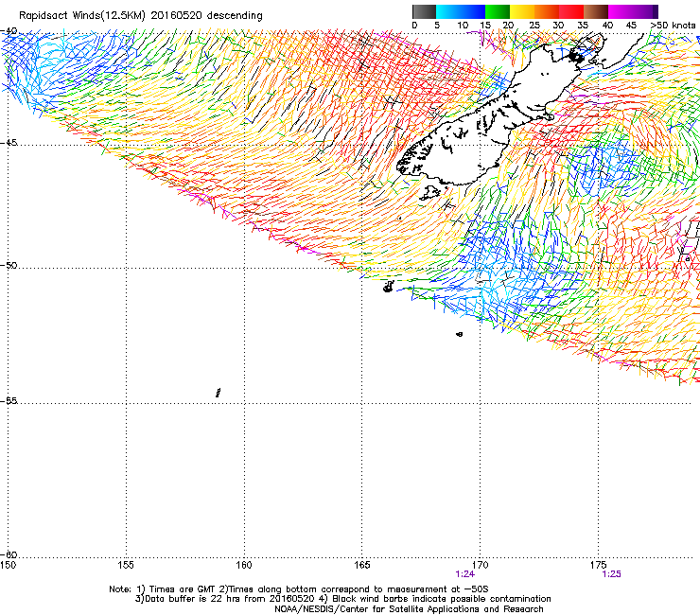Click Stewart Island south of the South Island
The image size is (700, 615).
point(430,193)
